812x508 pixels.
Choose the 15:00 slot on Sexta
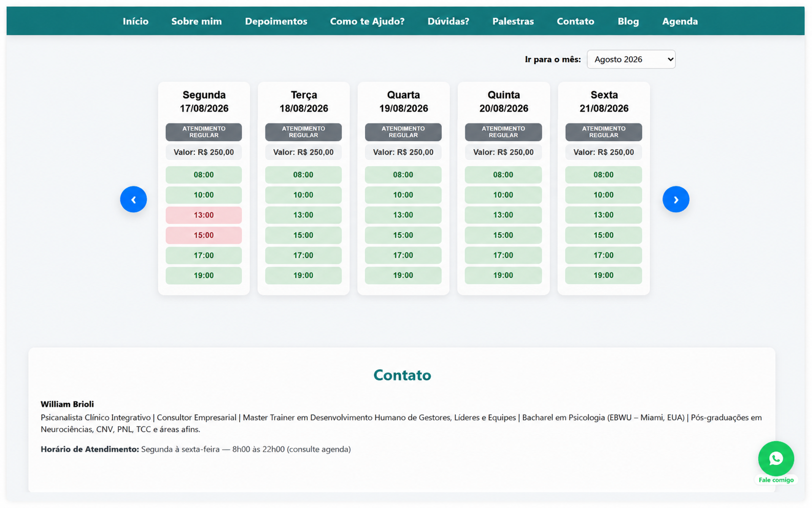tap(604, 235)
